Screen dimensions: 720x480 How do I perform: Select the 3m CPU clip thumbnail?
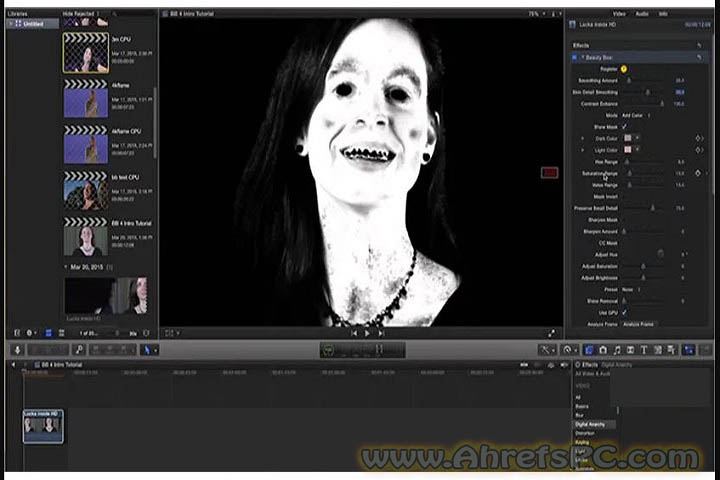(x=86, y=52)
